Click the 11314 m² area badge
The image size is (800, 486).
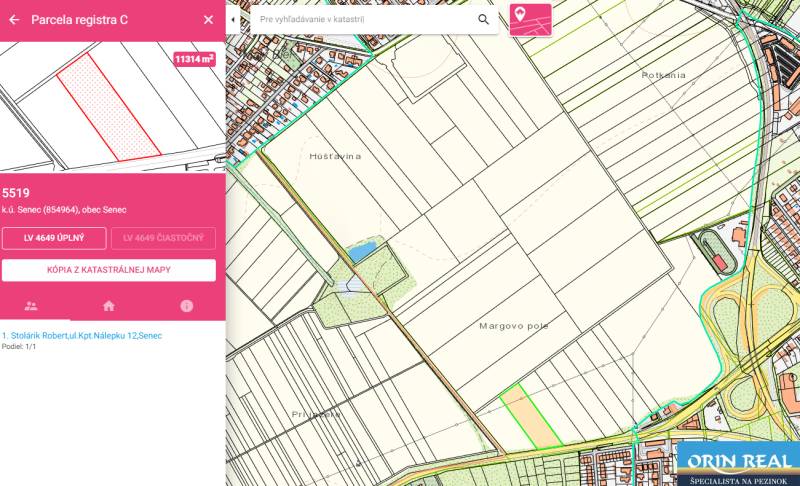(x=195, y=59)
